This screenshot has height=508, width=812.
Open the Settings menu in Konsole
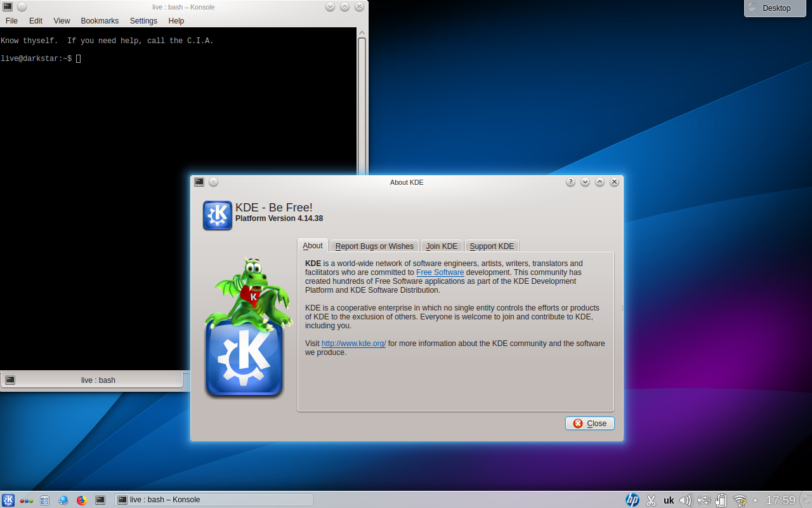coord(143,21)
